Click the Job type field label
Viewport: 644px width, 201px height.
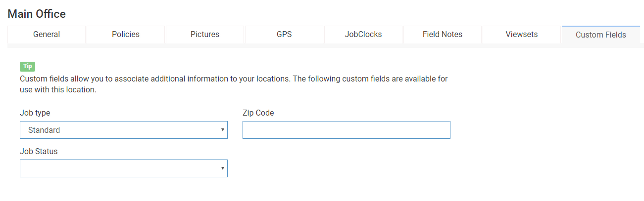click(x=35, y=113)
